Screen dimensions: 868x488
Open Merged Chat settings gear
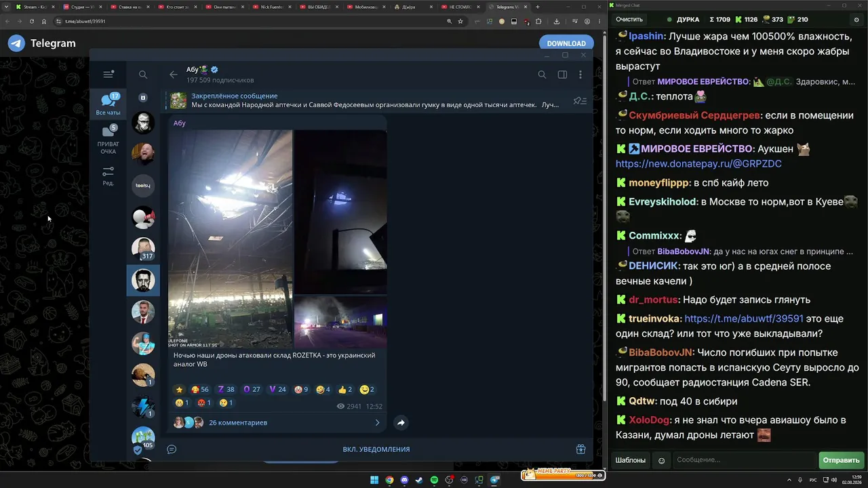tap(856, 20)
